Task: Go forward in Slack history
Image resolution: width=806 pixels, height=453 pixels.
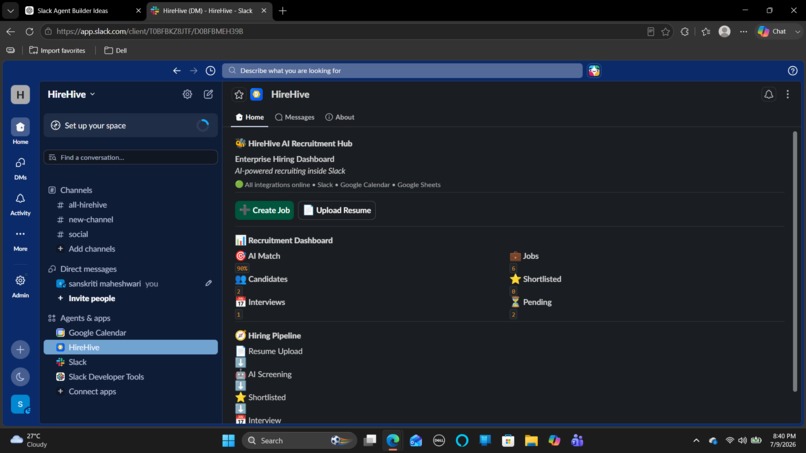Action: pos(193,70)
